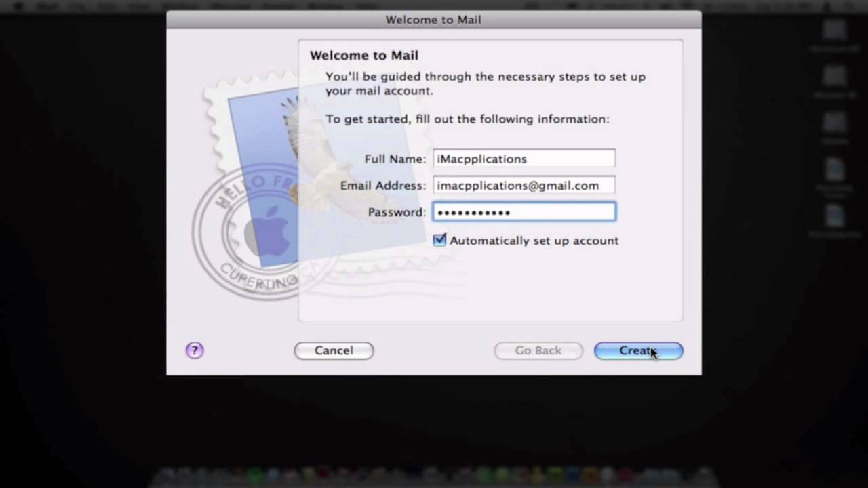
Task: Click the Apple postmark logo
Action: (x=268, y=230)
